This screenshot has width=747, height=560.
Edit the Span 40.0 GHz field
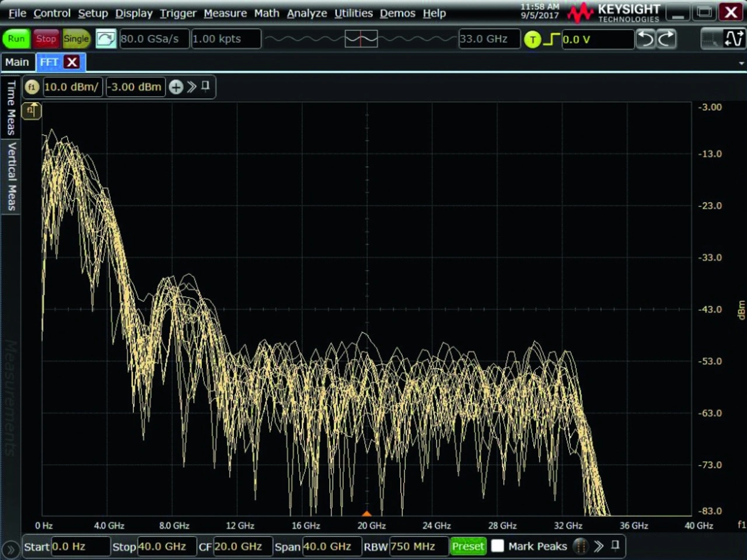pyautogui.click(x=331, y=547)
